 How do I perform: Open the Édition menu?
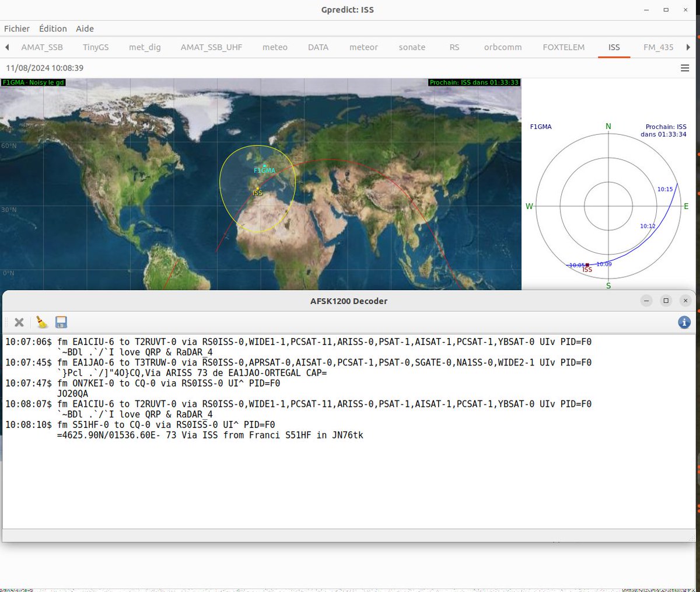52,29
